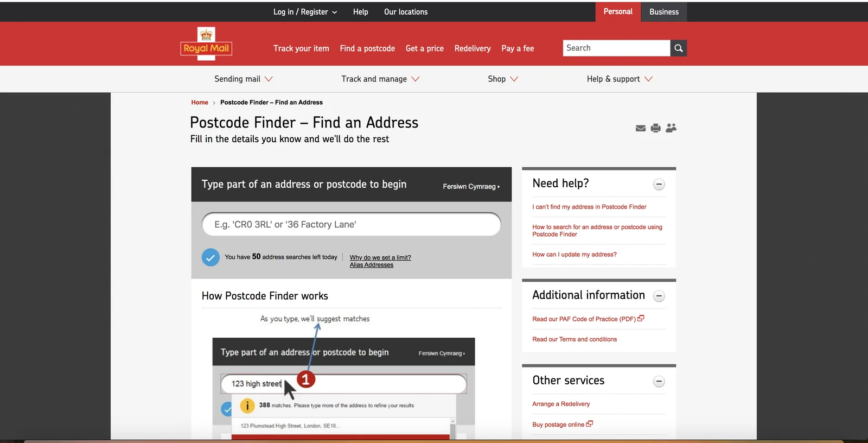Click the search magnifier button
Screen dimensions: 868x443
coord(678,48)
